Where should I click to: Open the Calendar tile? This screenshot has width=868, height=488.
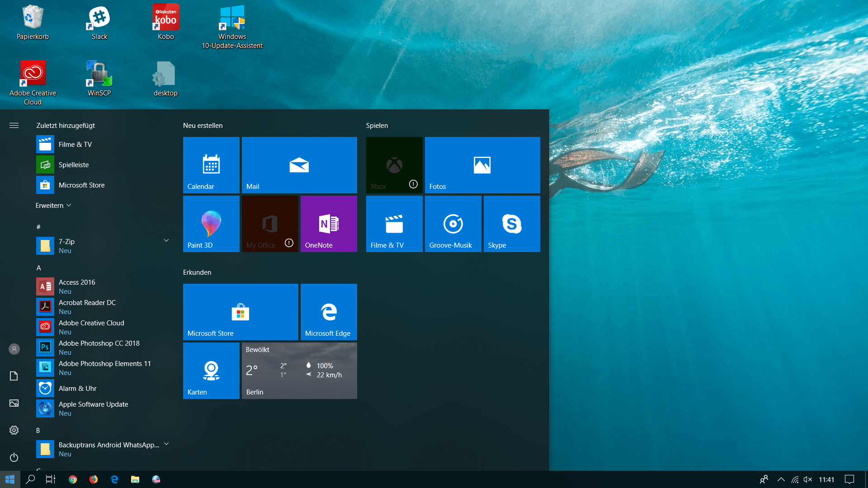[211, 165]
